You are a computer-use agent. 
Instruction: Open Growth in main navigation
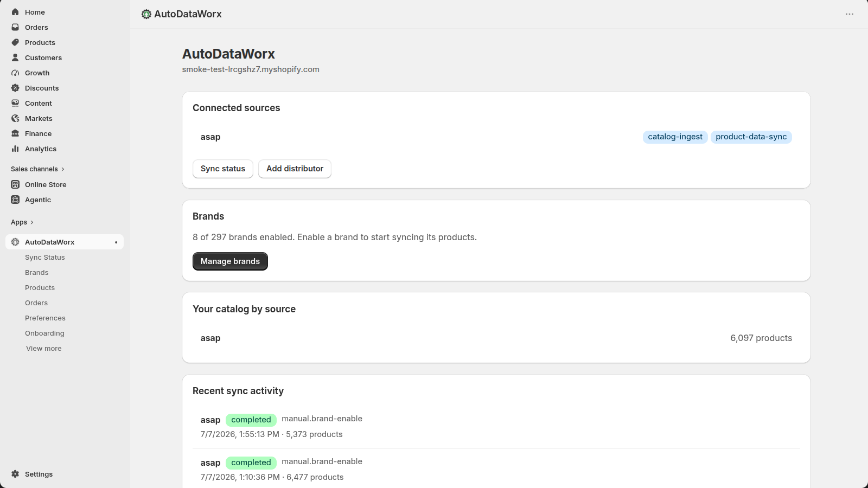pos(37,73)
